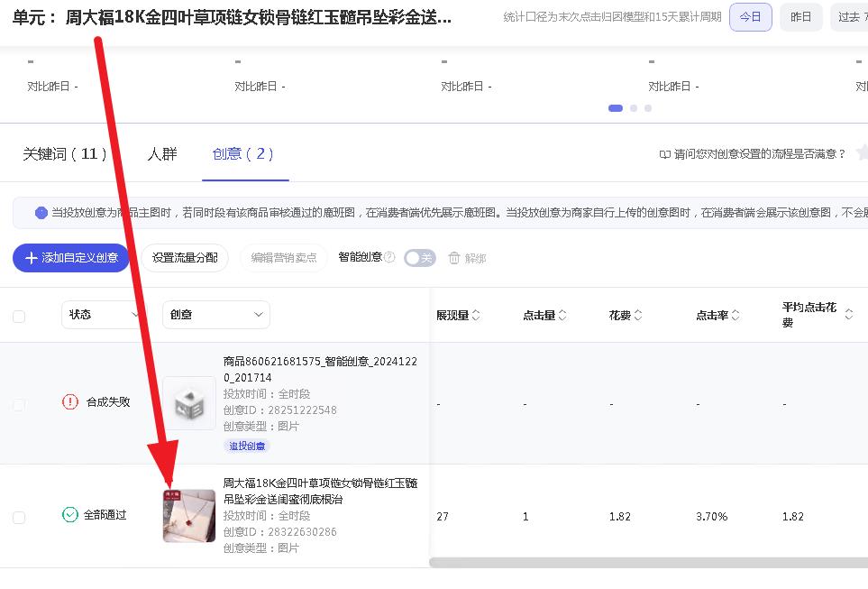Check the select-all checkbox in table header

coord(19,317)
